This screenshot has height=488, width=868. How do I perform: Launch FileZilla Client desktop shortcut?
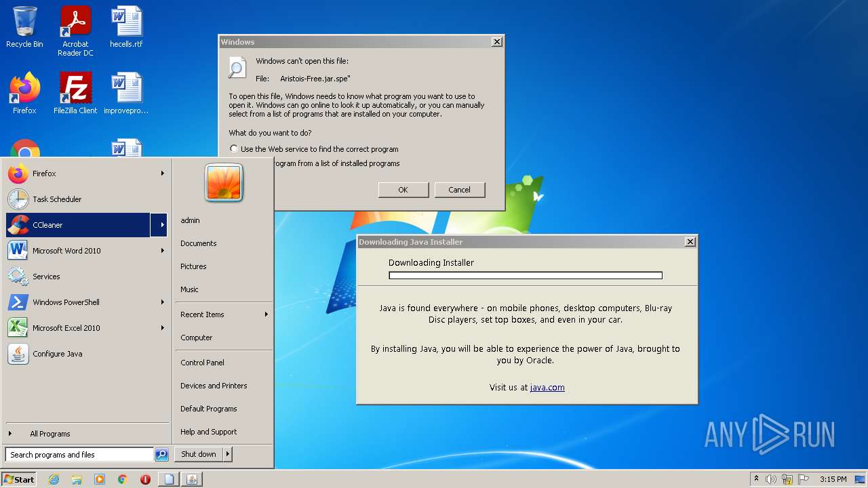[x=75, y=94]
